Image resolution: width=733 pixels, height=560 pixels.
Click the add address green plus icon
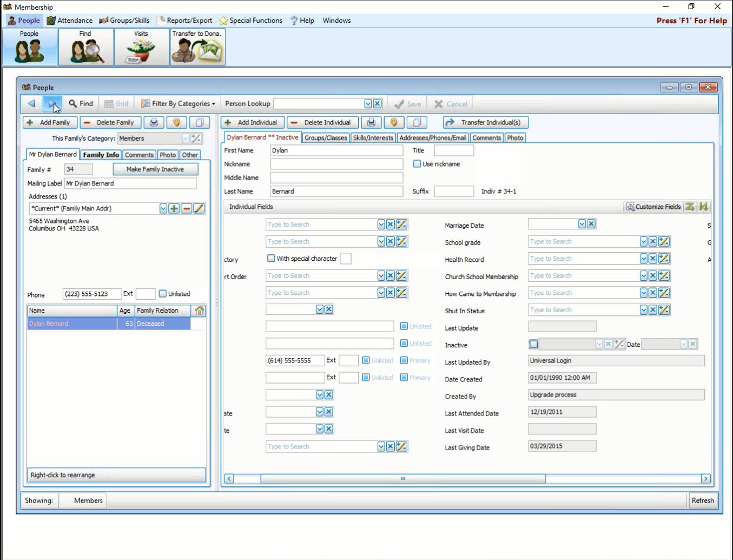pos(174,208)
